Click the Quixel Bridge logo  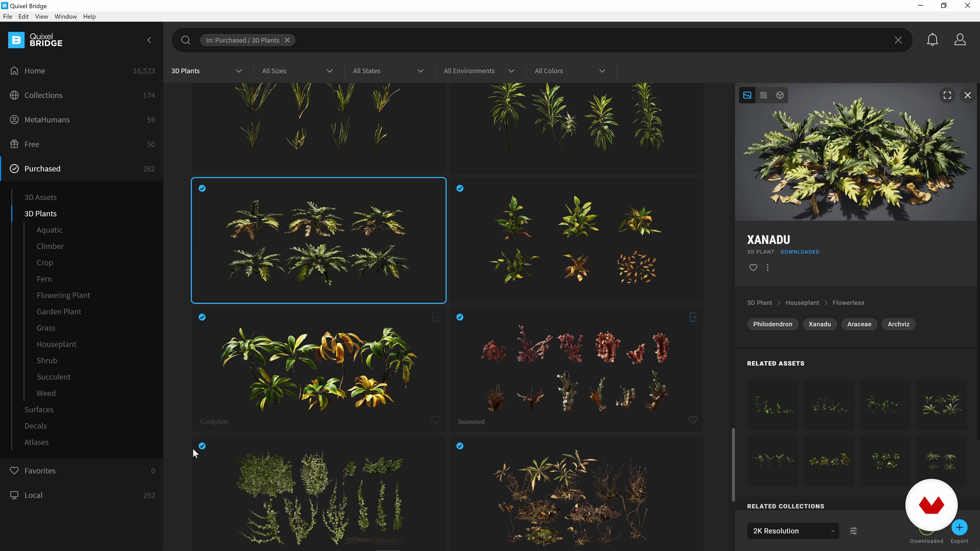point(35,40)
